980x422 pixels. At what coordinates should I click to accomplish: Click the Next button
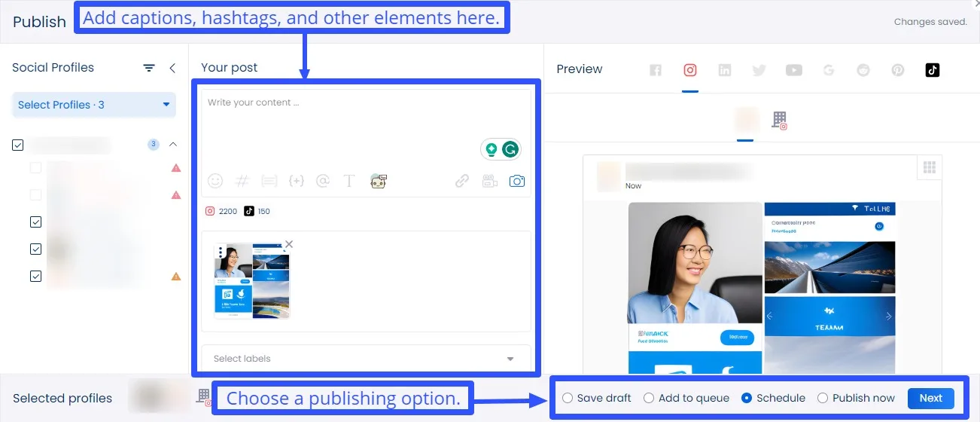(930, 398)
